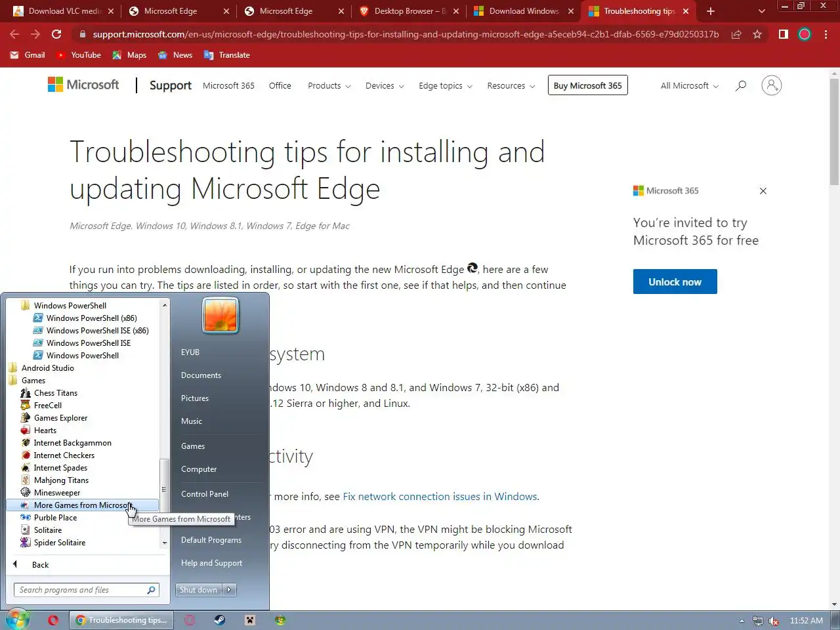This screenshot has height=630, width=840.
Task: Open Steam from the taskbar
Action: 220,620
